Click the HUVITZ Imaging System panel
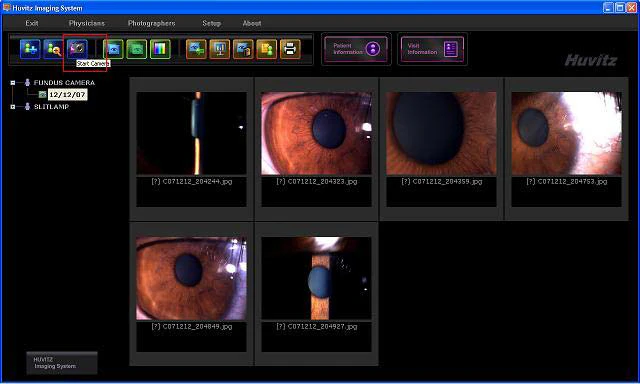 (62, 363)
